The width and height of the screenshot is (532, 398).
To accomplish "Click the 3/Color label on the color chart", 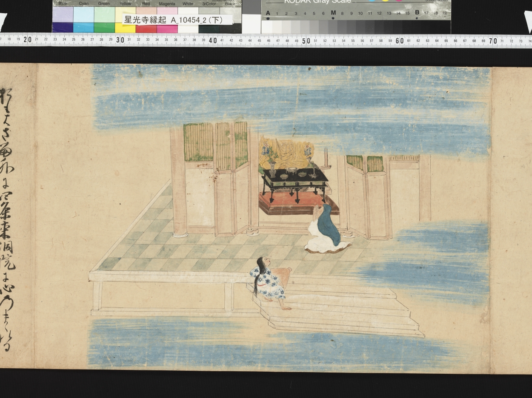I will point(209,4).
